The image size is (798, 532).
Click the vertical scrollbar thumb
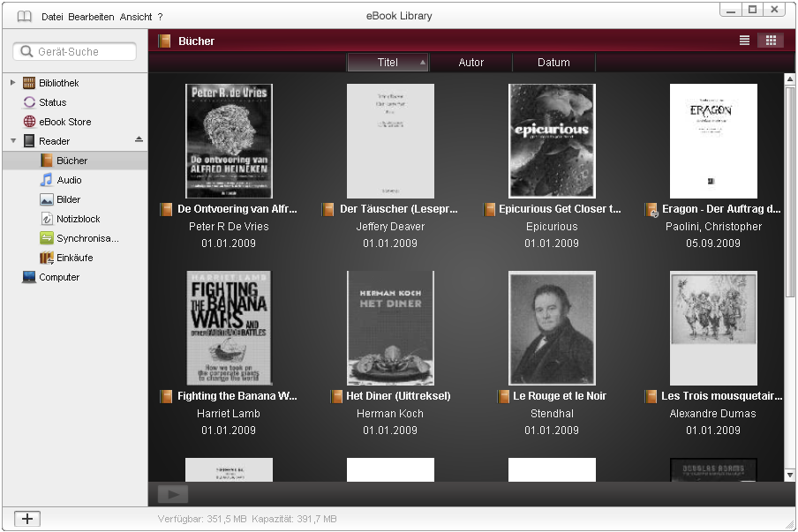point(790,191)
